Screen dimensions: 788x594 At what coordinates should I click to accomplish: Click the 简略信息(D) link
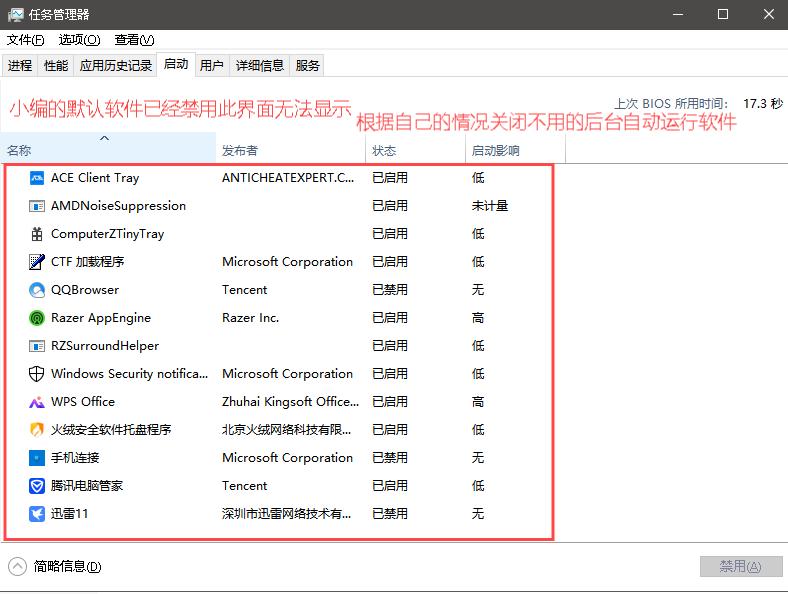(x=67, y=567)
